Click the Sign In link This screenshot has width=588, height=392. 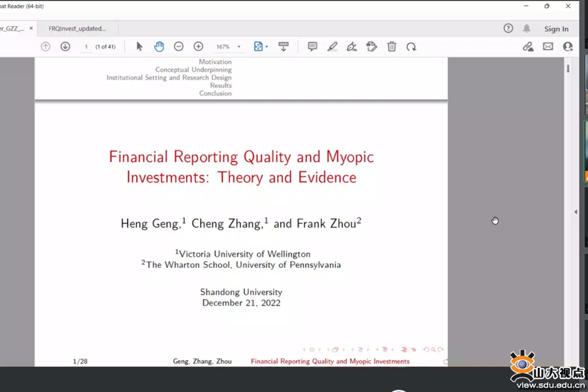[557, 29]
